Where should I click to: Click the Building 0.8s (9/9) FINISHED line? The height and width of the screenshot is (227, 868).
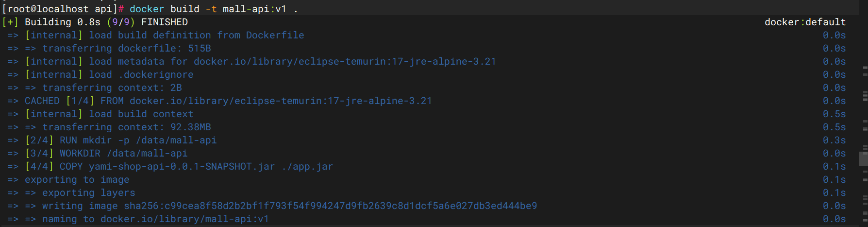point(106,22)
